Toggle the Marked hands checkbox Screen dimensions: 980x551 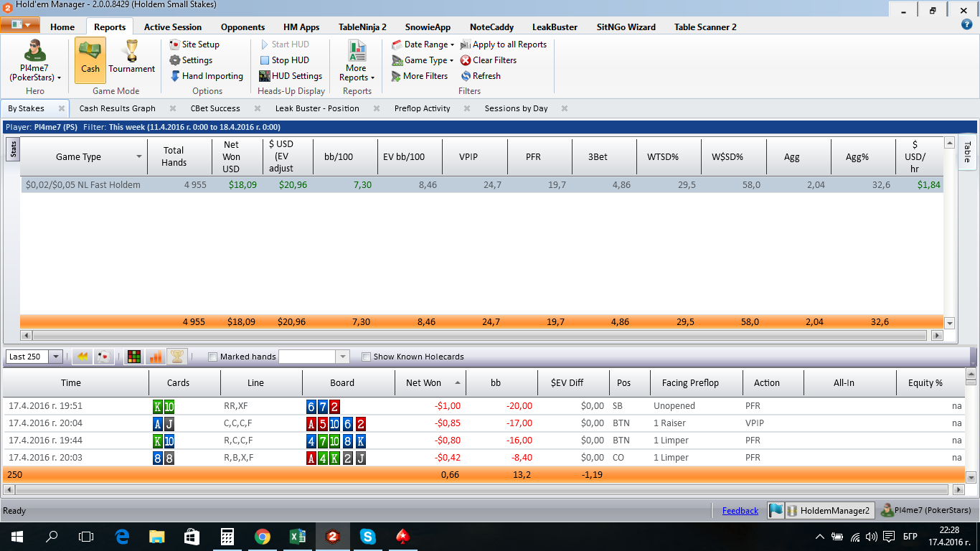pyautogui.click(x=212, y=357)
